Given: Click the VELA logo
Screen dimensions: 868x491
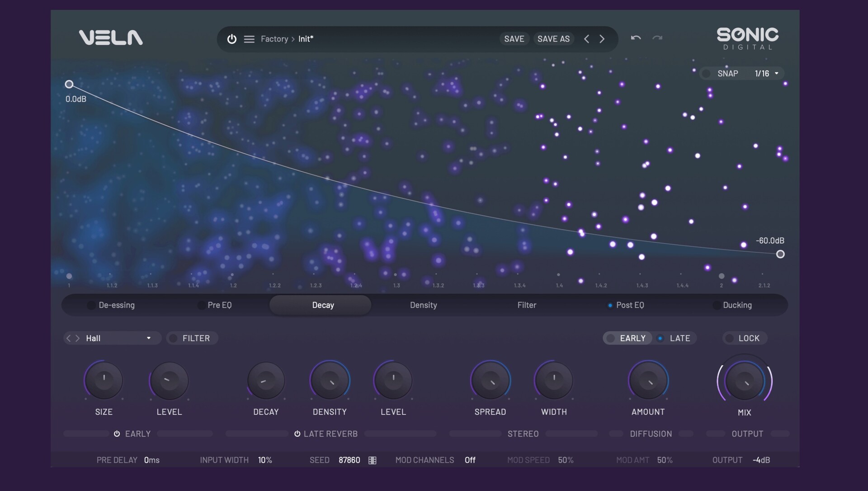Looking at the screenshot, I should tap(111, 38).
